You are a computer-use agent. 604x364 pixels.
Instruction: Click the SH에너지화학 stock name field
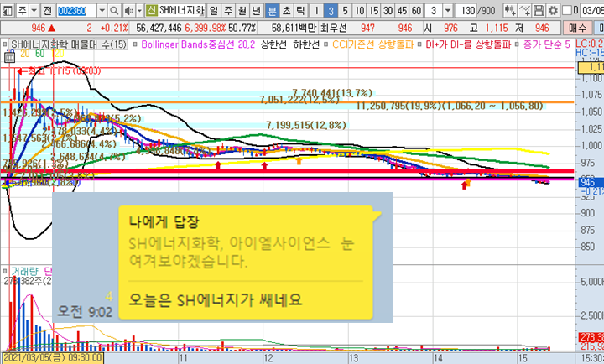tap(182, 10)
